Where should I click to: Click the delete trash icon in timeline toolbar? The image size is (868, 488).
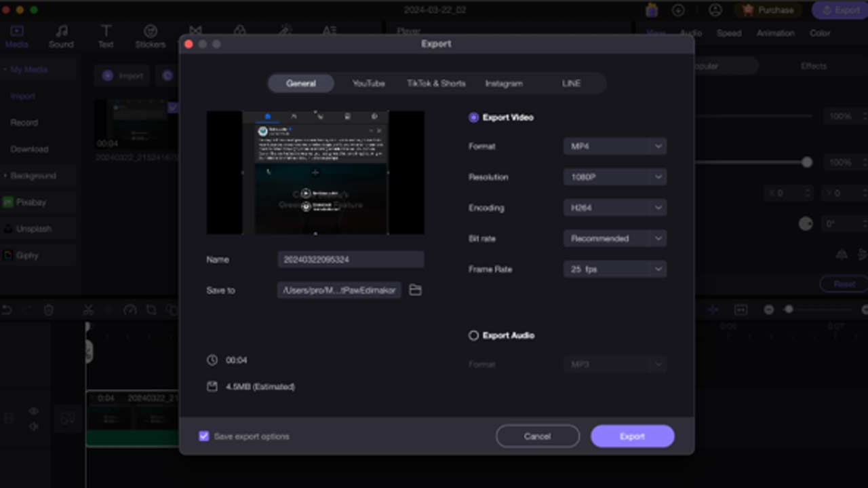pos(48,309)
